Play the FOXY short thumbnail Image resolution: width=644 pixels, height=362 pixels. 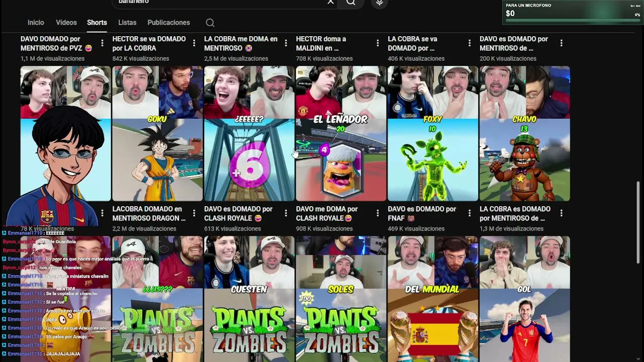433,133
